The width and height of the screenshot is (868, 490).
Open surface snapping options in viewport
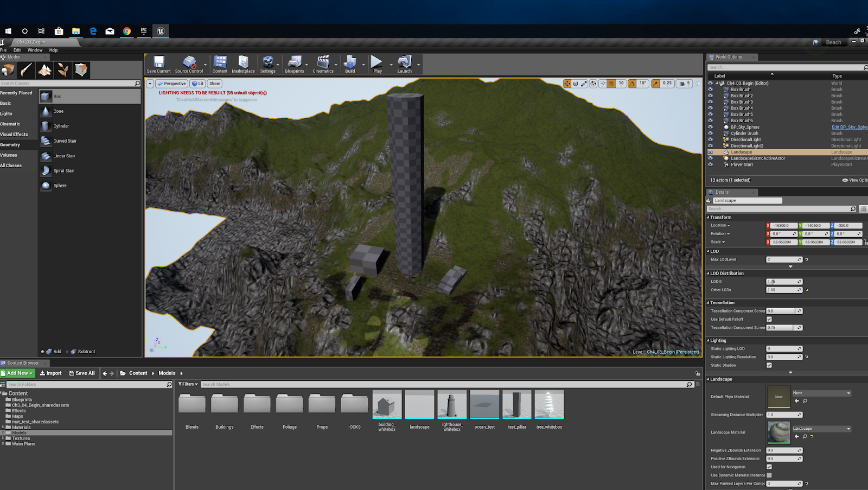[x=603, y=84]
